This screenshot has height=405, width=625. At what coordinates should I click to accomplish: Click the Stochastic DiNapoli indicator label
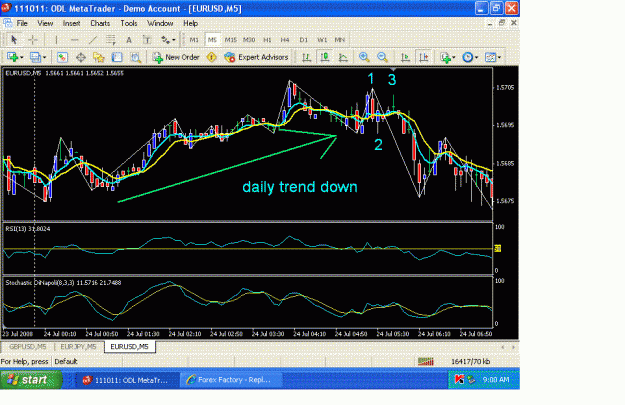63,283
